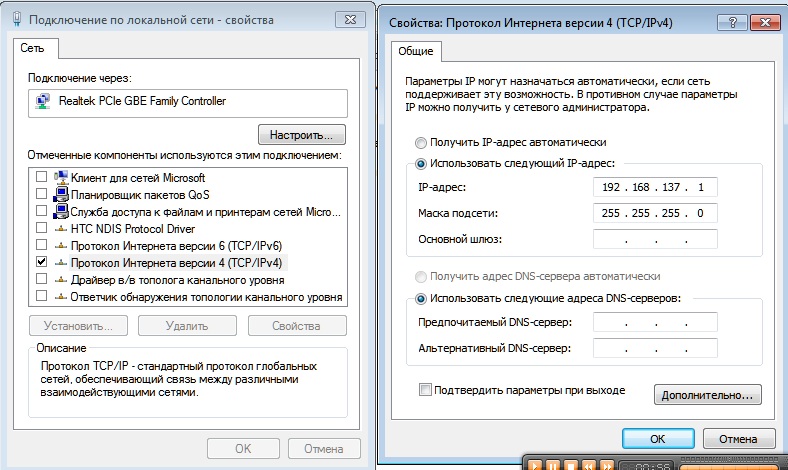Click the Драйвер в/в тополога icon
Image resolution: width=788 pixels, height=470 pixels.
point(61,280)
